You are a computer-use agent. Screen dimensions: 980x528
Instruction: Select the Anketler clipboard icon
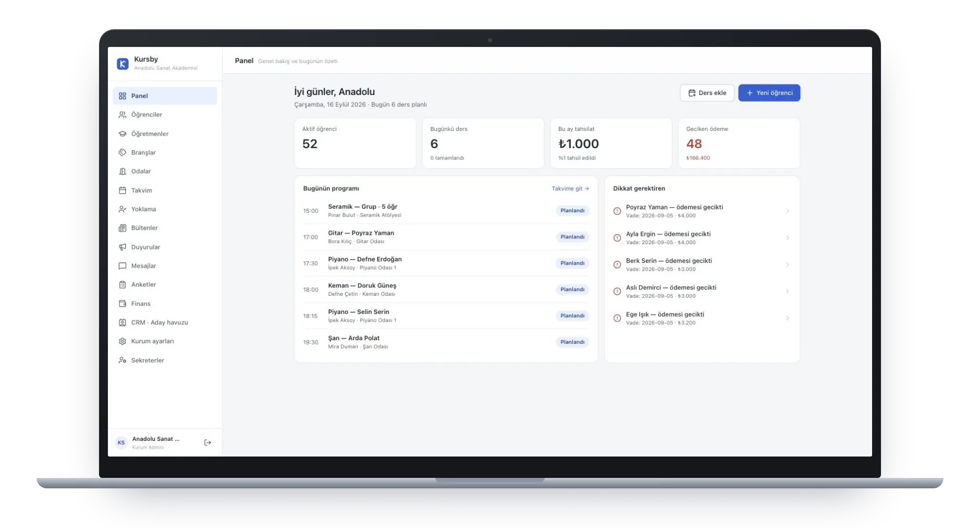tap(123, 284)
